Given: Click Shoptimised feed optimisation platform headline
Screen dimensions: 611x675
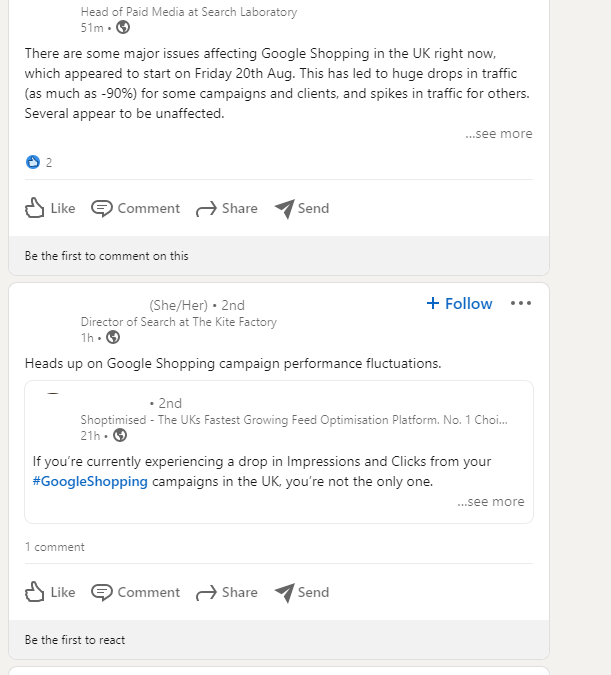Looking at the screenshot, I should click(294, 421).
